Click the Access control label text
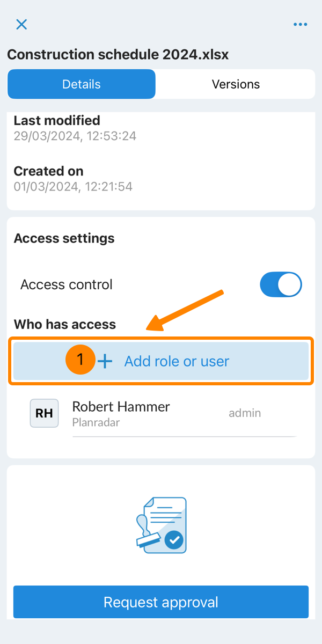 [x=67, y=284]
